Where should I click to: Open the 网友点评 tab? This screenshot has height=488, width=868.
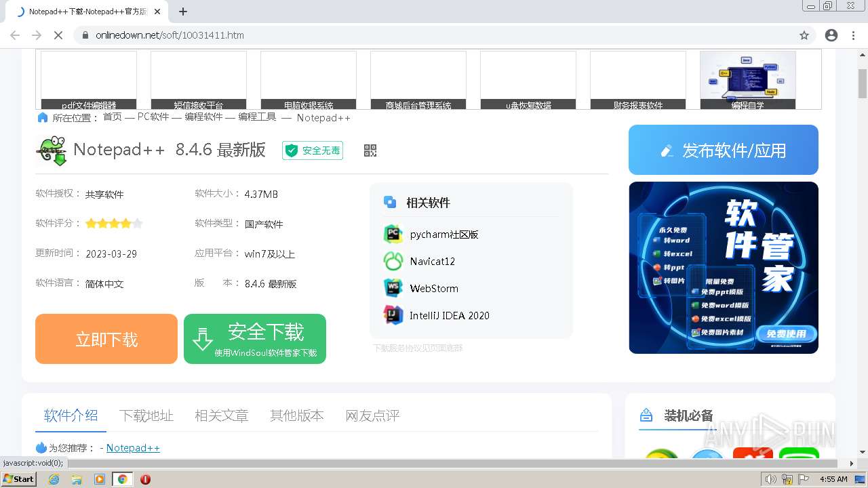pyautogui.click(x=372, y=415)
